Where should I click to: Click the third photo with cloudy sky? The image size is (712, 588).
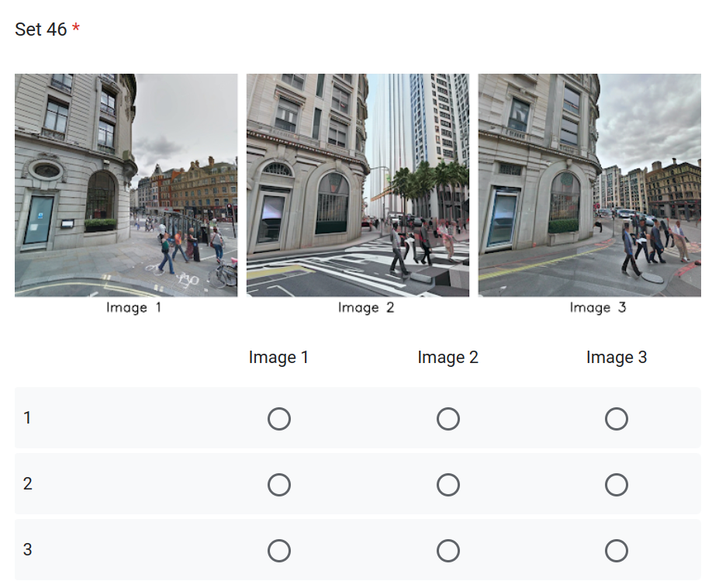point(589,185)
